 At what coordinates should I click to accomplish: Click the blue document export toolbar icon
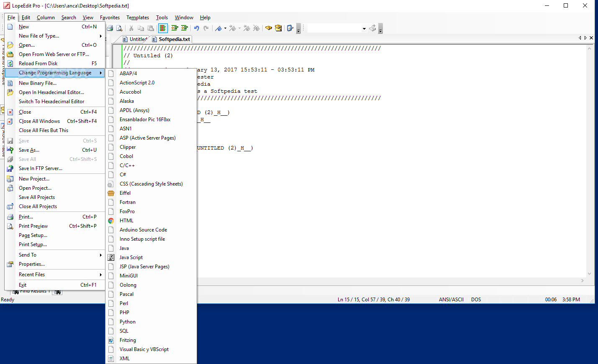(x=290, y=28)
